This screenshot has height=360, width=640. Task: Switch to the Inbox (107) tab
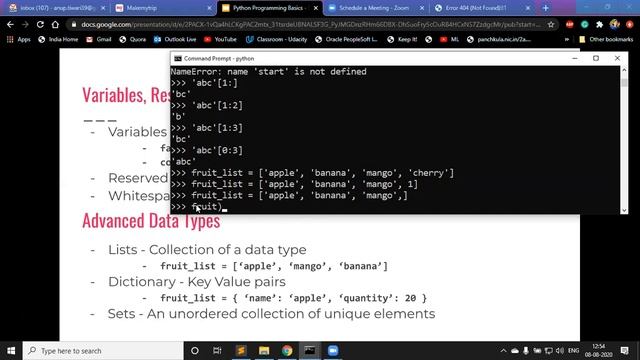tap(57, 8)
